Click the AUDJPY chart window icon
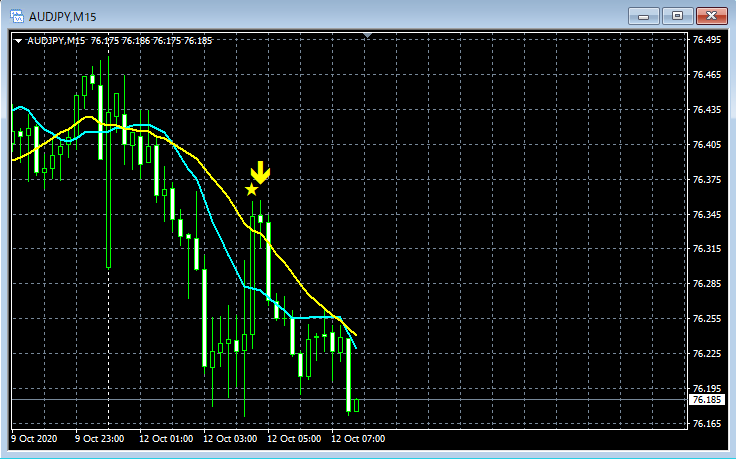This screenshot has width=736, height=459. tap(17, 16)
